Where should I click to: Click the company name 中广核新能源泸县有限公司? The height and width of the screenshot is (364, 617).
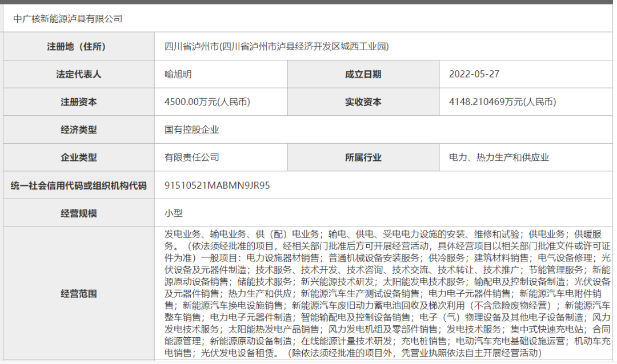tap(68, 19)
